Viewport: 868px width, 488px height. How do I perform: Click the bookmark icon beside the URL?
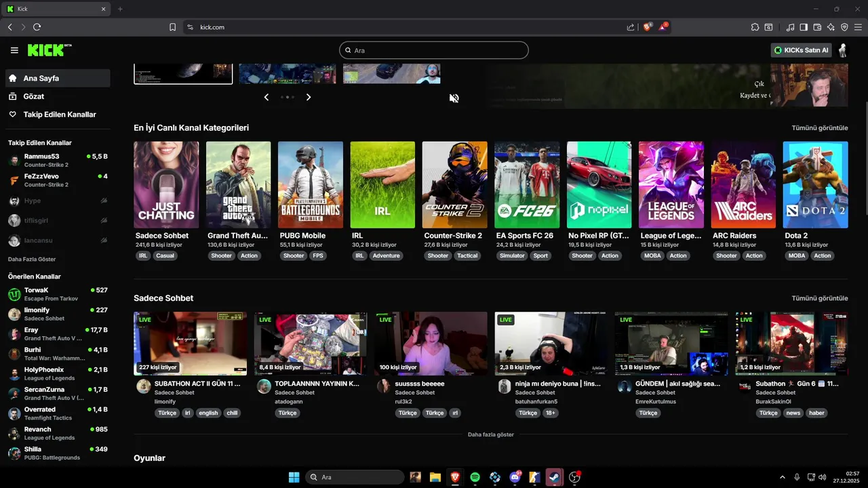coord(172,27)
